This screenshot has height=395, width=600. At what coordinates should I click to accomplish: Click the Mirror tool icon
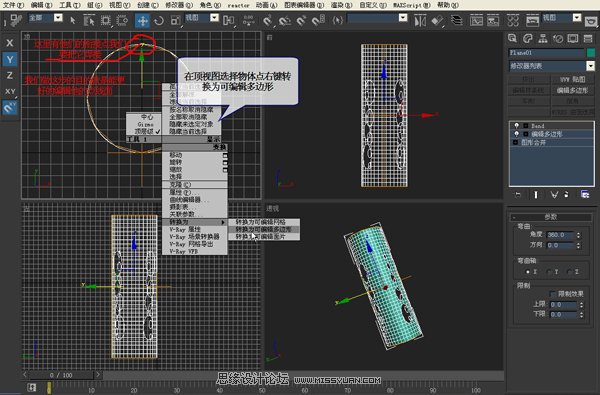(x=420, y=20)
